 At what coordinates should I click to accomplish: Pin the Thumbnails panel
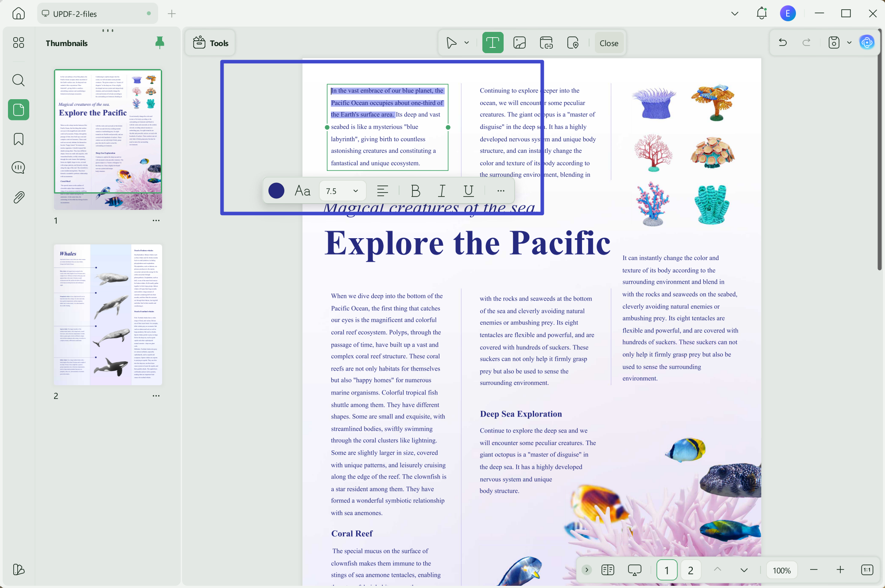click(x=160, y=43)
